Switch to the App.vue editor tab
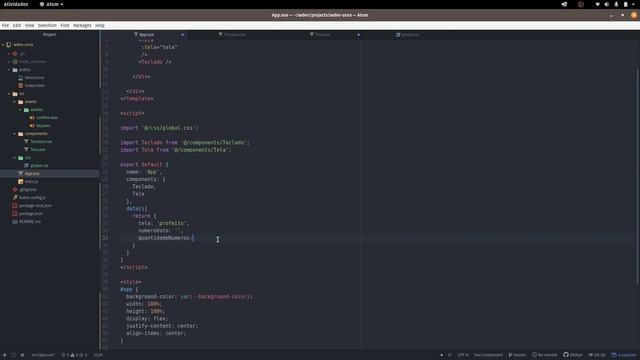 click(144, 35)
